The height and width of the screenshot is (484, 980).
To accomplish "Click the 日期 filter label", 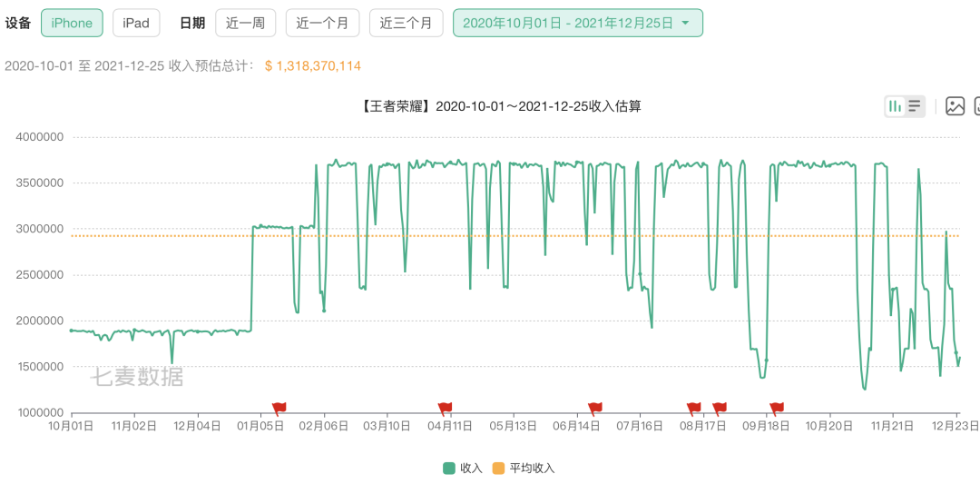I will (191, 23).
